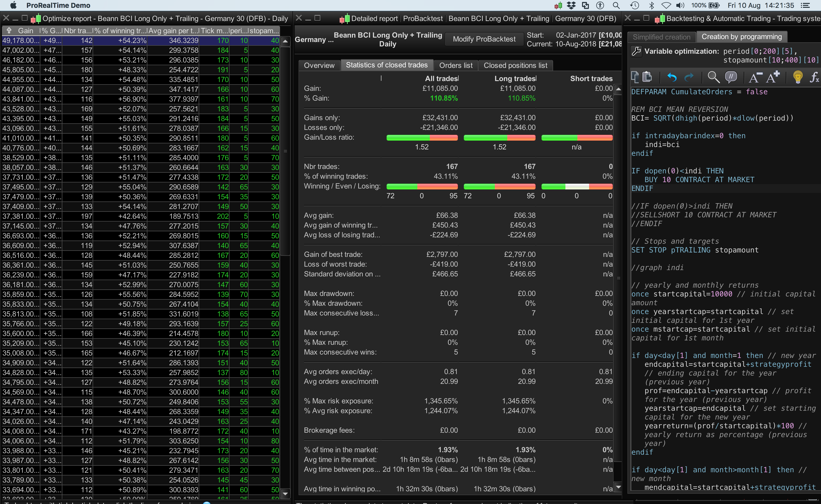The height and width of the screenshot is (504, 821).
Task: Open the Orders list tab
Action: pyautogui.click(x=455, y=65)
